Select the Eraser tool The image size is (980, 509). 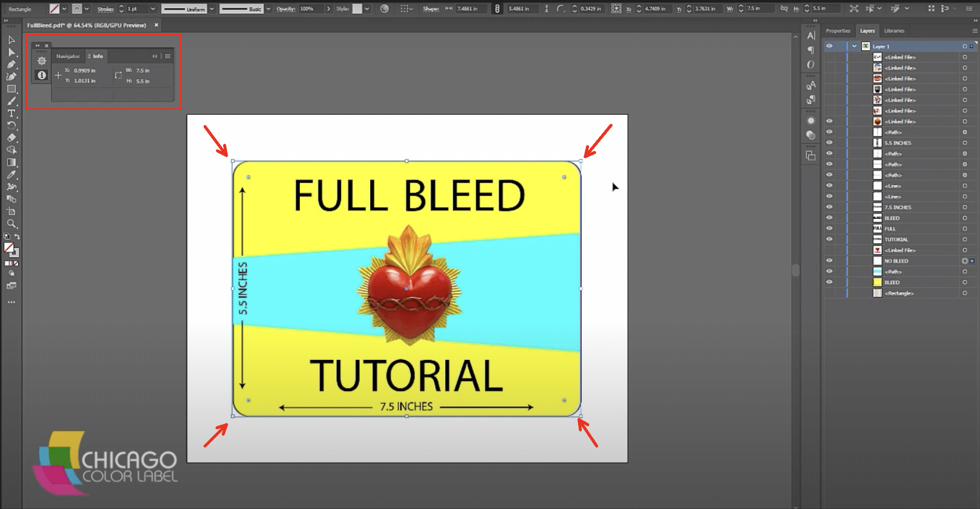pos(11,138)
